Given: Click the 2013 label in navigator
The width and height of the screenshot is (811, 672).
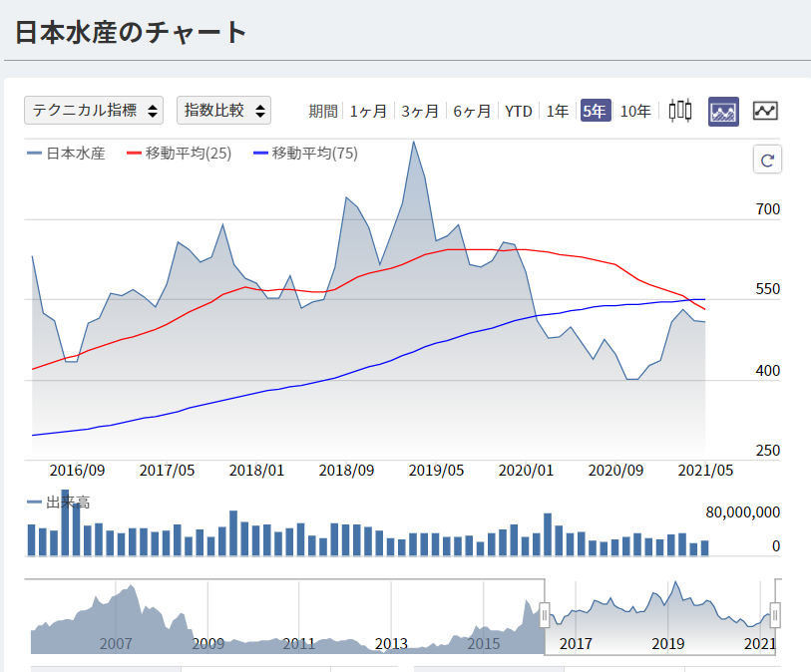Looking at the screenshot, I should [x=391, y=643].
